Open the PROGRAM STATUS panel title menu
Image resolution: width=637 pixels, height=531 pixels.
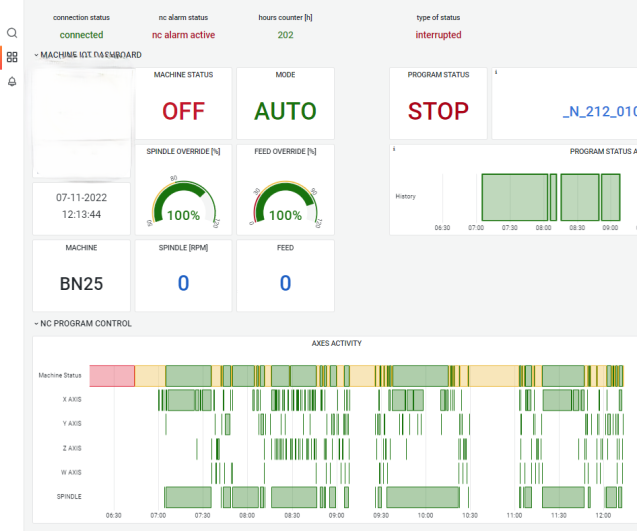tap(438, 75)
